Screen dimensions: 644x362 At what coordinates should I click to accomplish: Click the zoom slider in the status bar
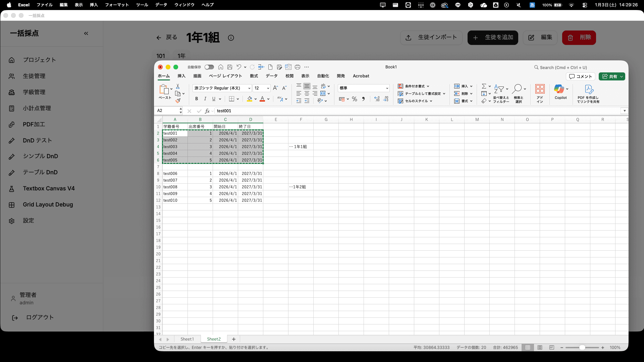[x=582, y=348]
